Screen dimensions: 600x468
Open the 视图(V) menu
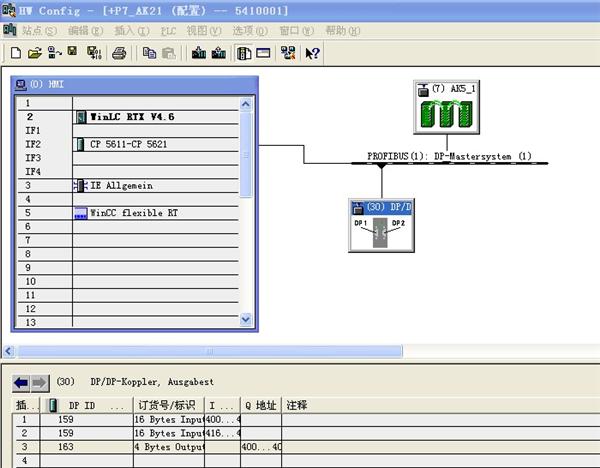pyautogui.click(x=204, y=31)
